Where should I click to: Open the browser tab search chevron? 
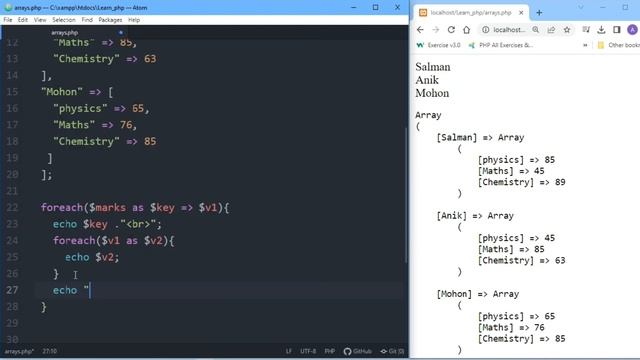click(x=581, y=7)
